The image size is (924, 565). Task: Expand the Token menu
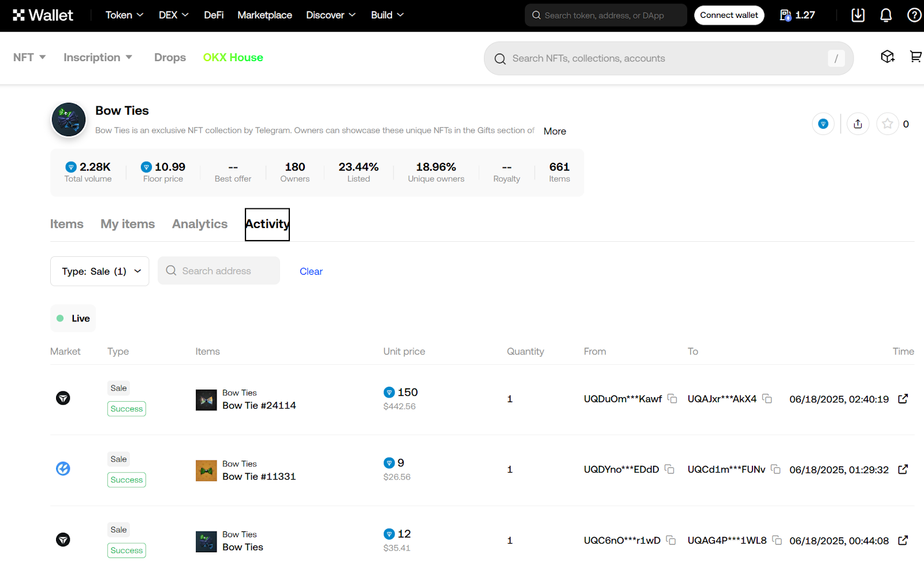(x=124, y=15)
